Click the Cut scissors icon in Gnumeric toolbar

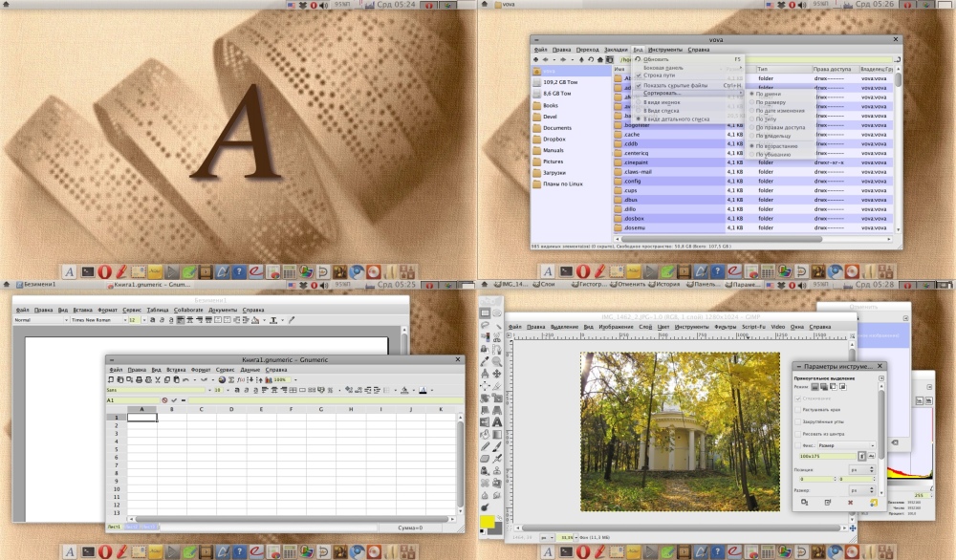(x=158, y=379)
